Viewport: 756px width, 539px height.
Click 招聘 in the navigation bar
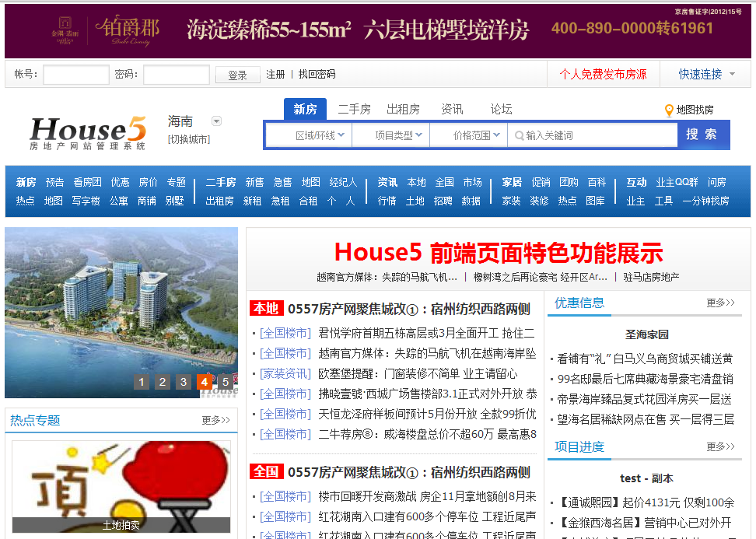point(443,201)
